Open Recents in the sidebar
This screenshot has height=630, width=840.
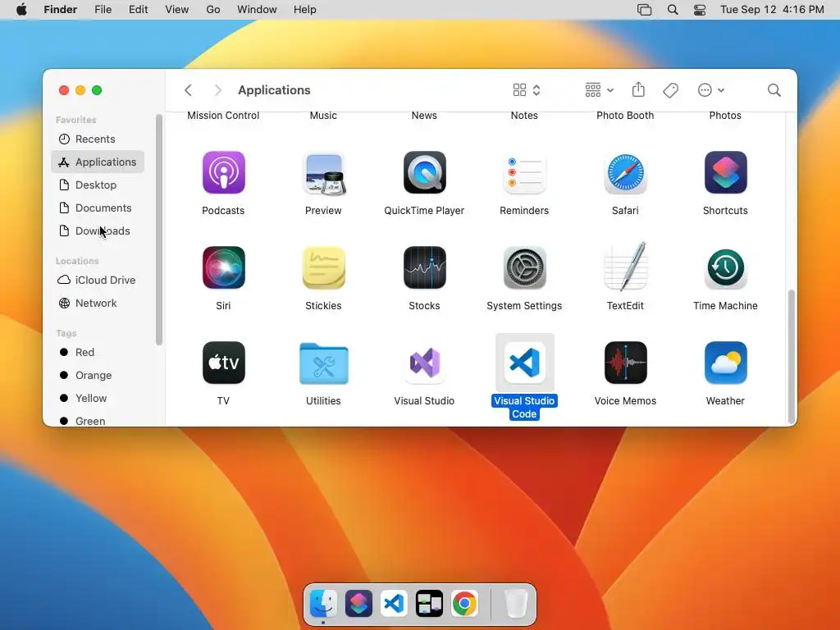click(98, 139)
